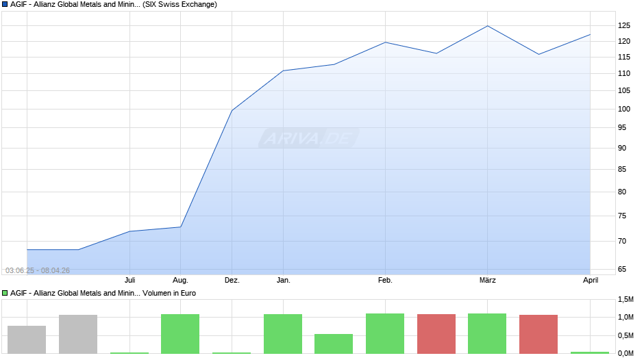Click the green legend square beside the Volumen title
Viewport: 644px width, 360px height.
coord(5,293)
